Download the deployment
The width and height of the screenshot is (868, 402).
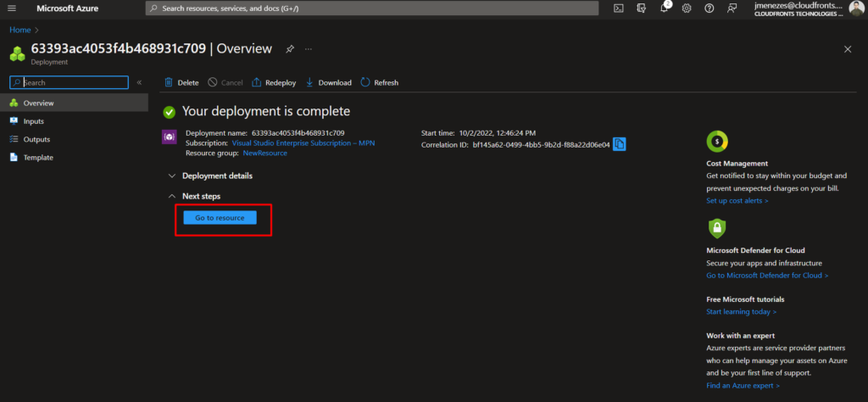tap(328, 82)
